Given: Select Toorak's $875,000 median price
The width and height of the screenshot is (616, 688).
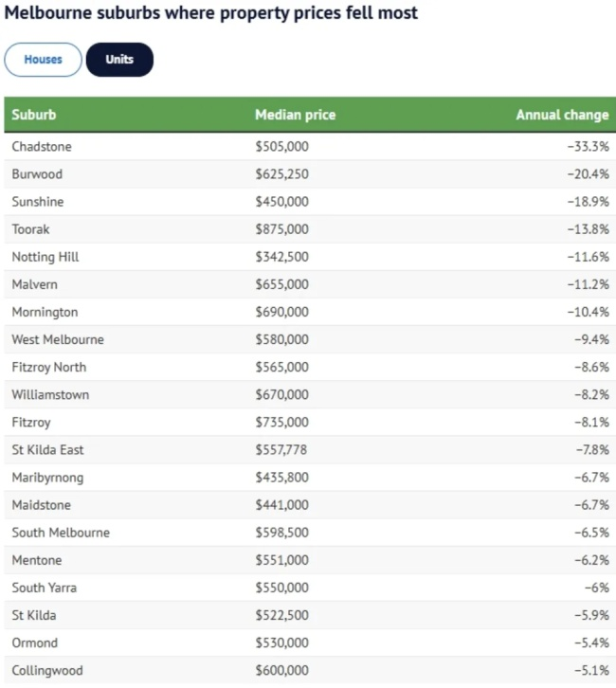Looking at the screenshot, I should pos(281,229).
